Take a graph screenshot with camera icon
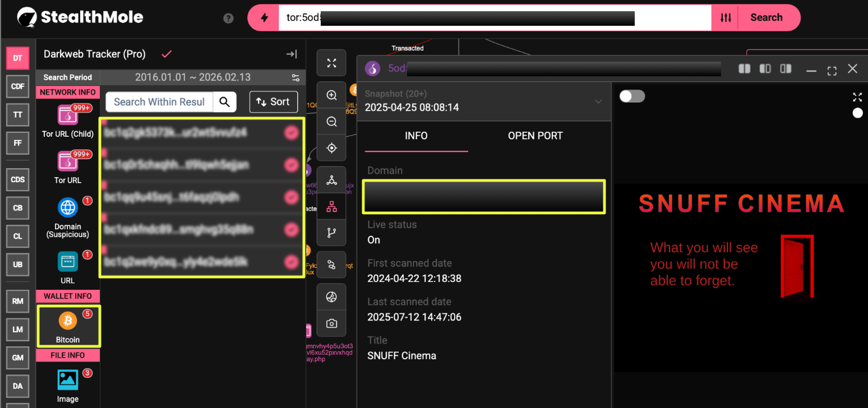 coord(331,323)
